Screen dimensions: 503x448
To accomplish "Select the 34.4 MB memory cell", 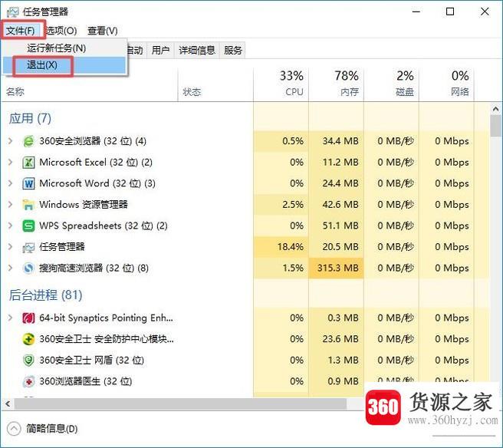I will tap(336, 141).
